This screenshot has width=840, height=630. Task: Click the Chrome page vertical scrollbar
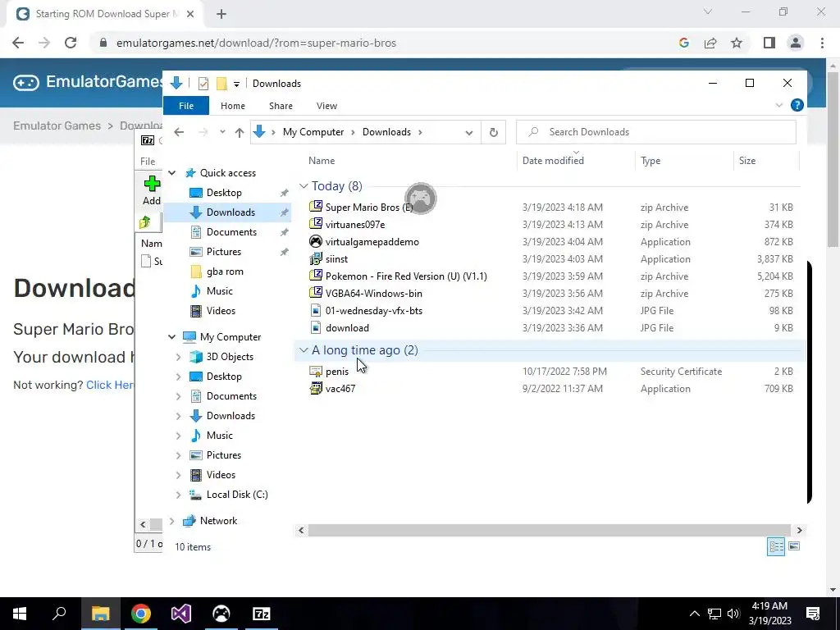tap(833, 158)
